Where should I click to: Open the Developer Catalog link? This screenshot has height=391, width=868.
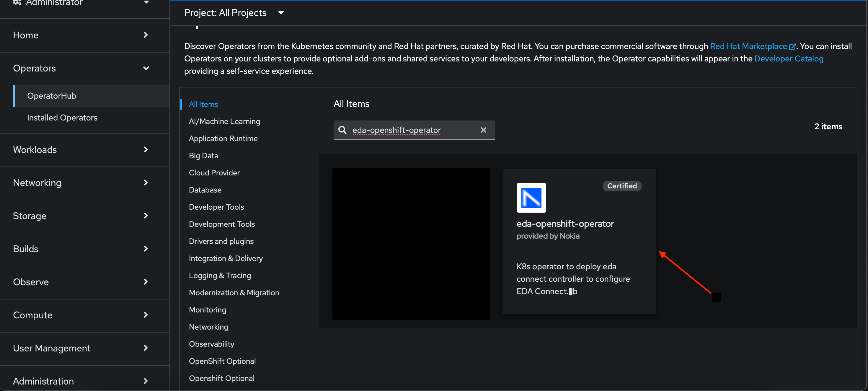[789, 58]
